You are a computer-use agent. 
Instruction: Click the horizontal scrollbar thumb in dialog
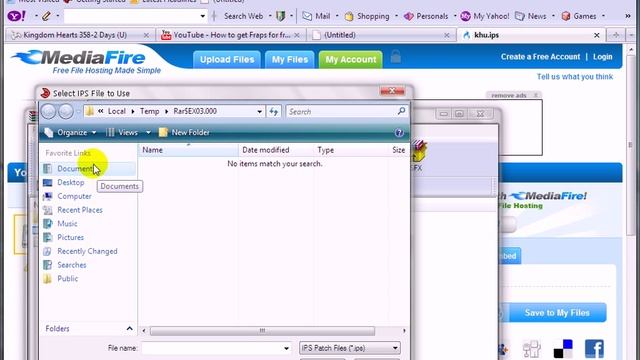262,331
